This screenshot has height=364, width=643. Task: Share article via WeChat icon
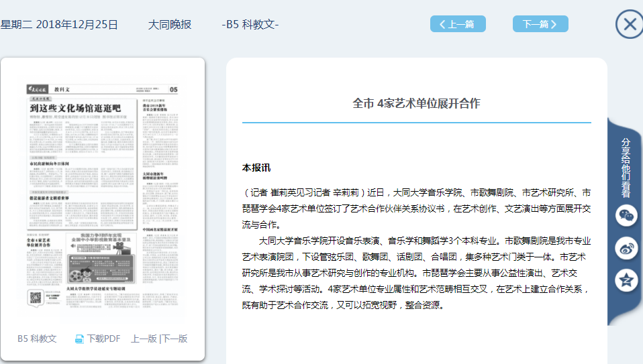click(x=626, y=215)
